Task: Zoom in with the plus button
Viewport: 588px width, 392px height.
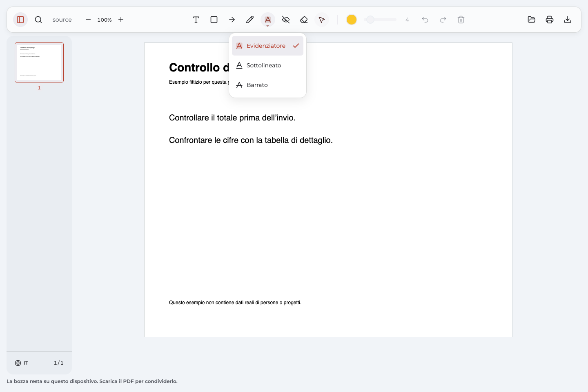Action: [x=121, y=20]
